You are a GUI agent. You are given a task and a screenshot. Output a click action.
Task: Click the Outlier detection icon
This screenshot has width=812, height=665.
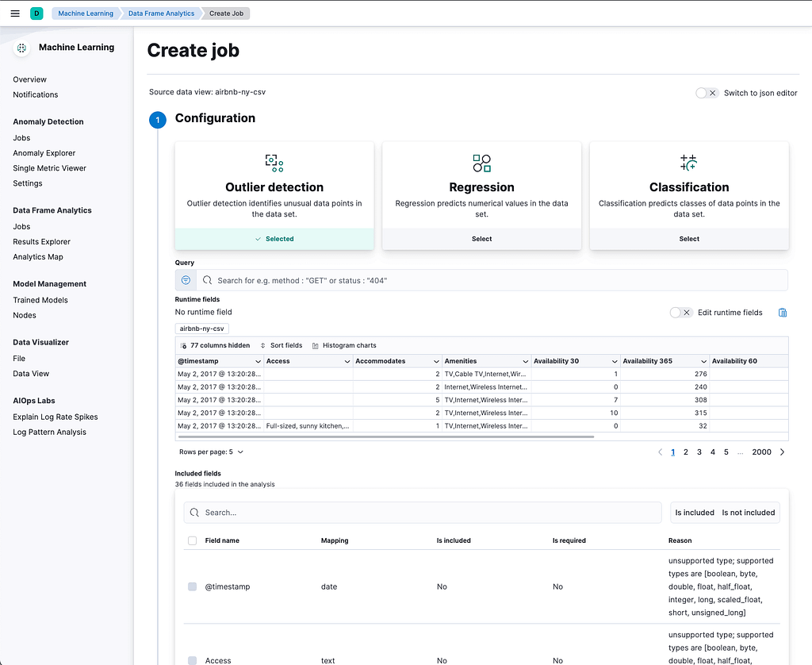pos(274,163)
